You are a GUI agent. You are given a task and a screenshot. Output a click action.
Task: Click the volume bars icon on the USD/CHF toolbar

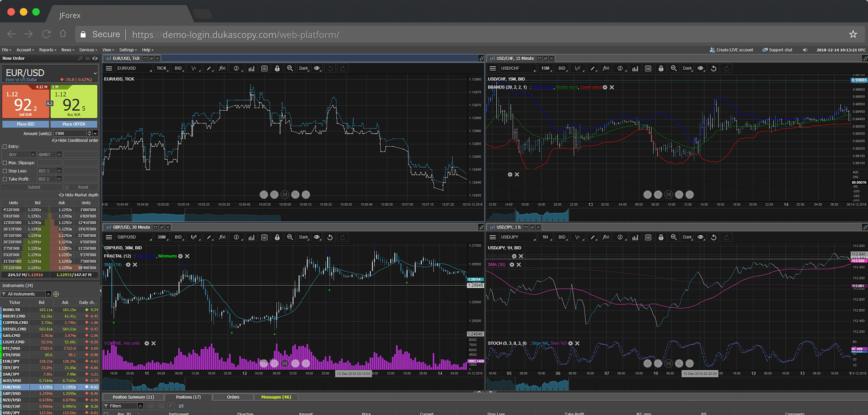tap(635, 69)
